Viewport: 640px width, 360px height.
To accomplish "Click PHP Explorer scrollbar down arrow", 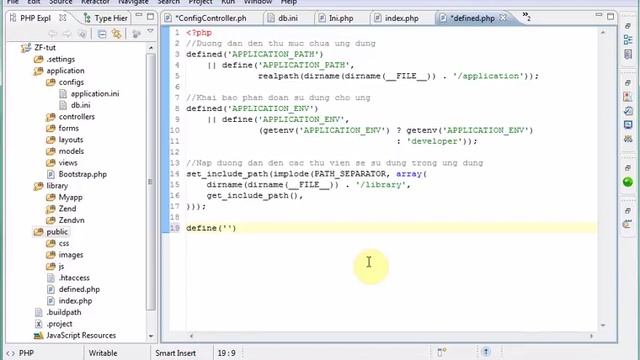I will tap(151, 336).
